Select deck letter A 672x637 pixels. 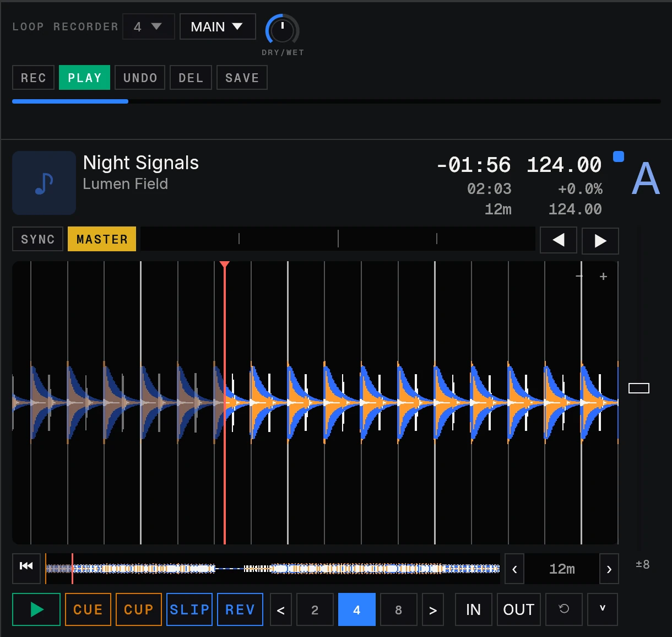[646, 179]
